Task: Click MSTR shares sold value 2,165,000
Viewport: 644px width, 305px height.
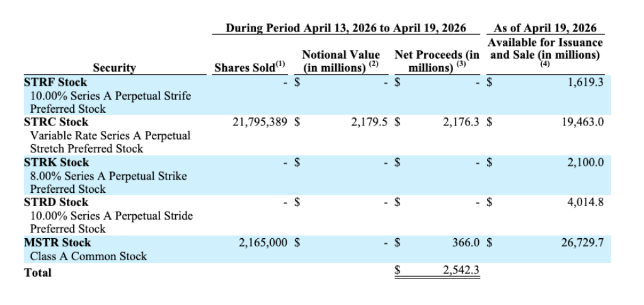Action: tap(263, 242)
